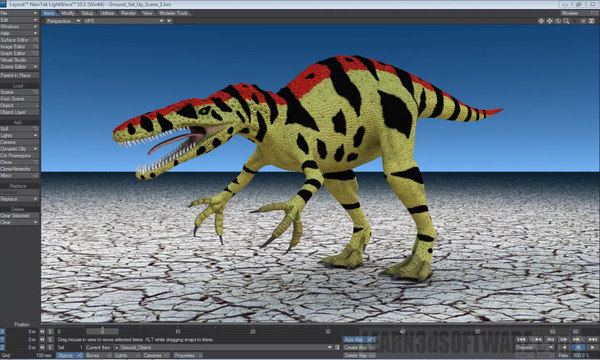Viewport: 600px width, 360px height.
Task: Expand the Scene Editor dropdown
Action: [19, 67]
